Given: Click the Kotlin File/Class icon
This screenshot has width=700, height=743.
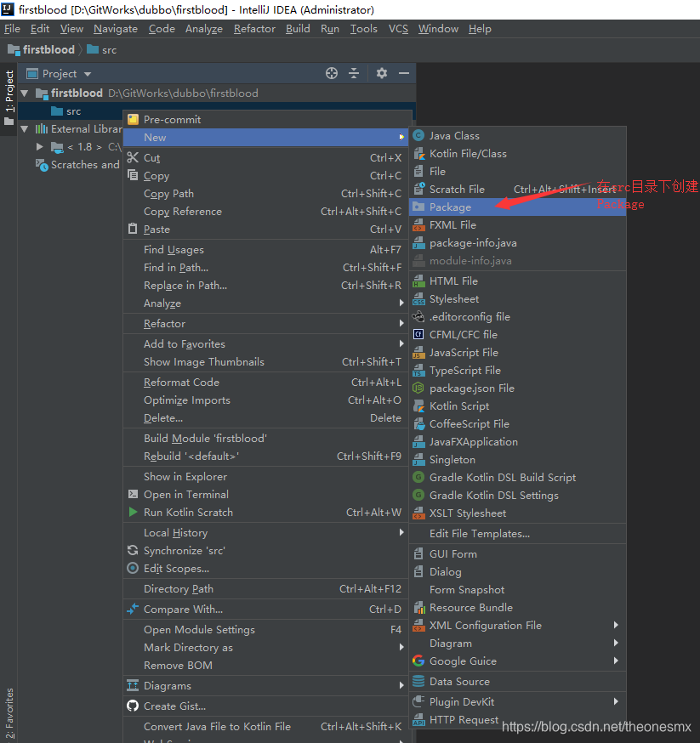Looking at the screenshot, I should (418, 154).
